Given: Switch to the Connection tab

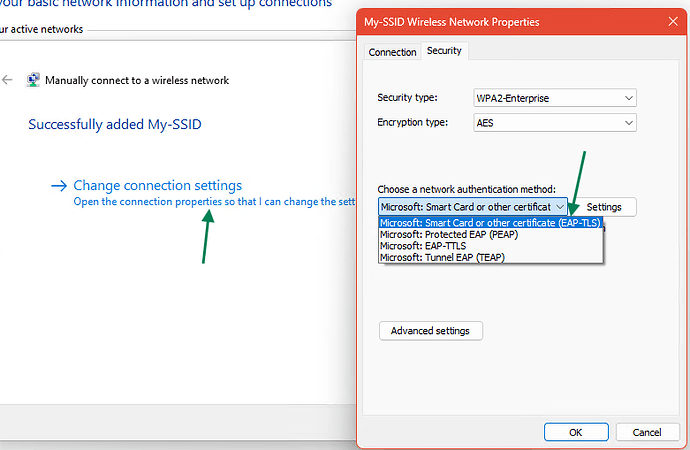Looking at the screenshot, I should point(392,52).
